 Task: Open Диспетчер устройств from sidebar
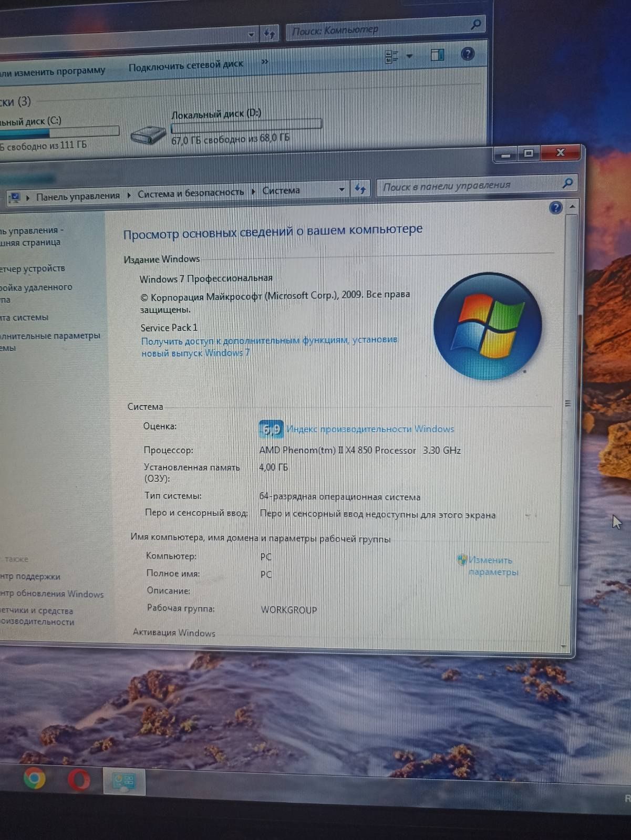click(33, 268)
